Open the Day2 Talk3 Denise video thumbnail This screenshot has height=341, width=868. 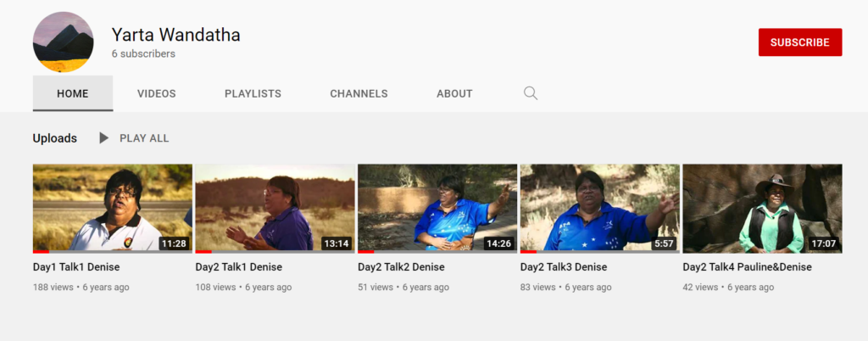click(x=600, y=209)
